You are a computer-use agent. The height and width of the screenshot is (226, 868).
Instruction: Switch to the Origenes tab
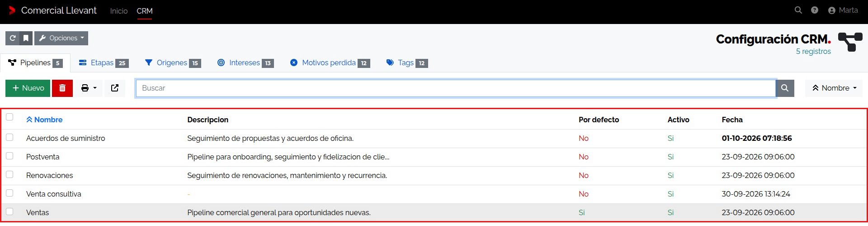(173, 63)
